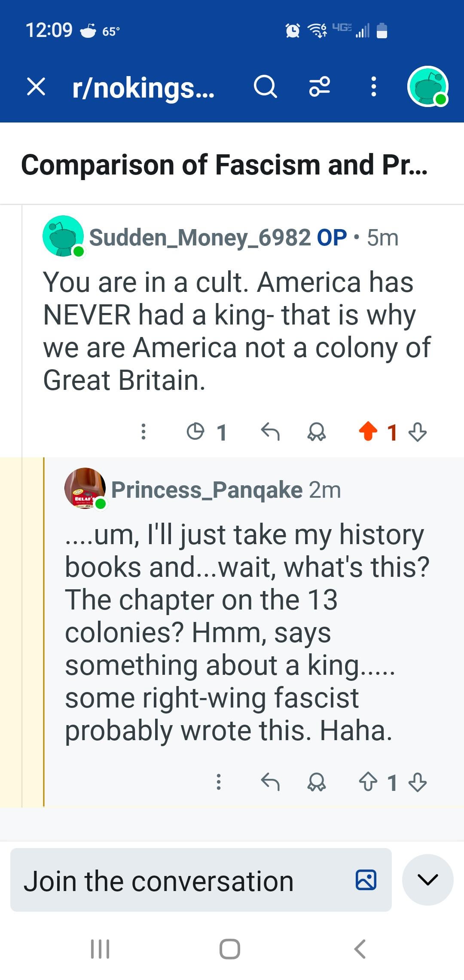This screenshot has height=980, width=464.
Task: Open comment sort and filter options
Action: click(x=320, y=87)
